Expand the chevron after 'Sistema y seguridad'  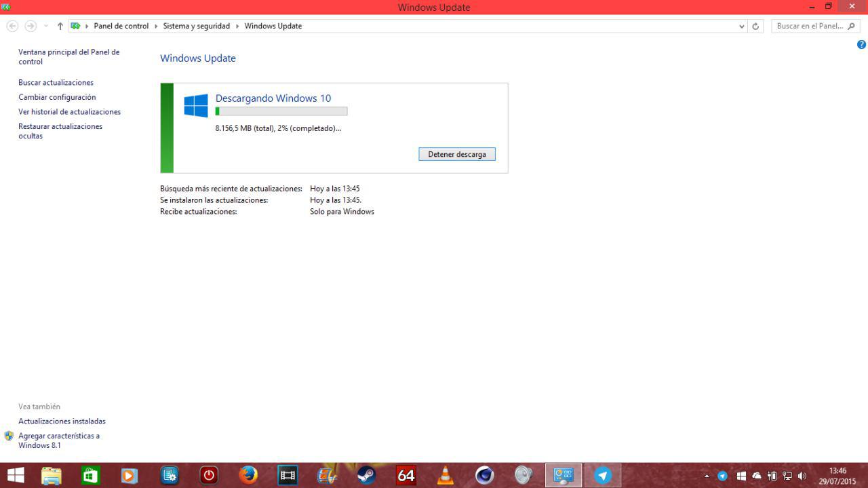click(237, 26)
